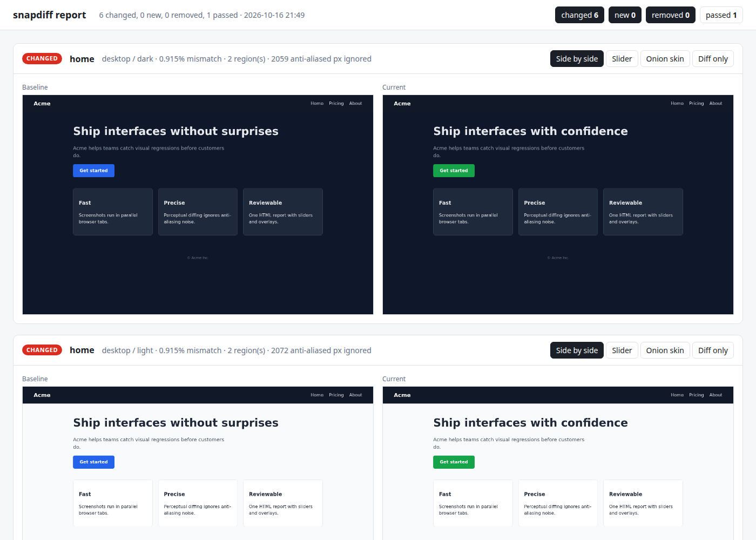Open the light baseline screenshot thumbnail
This screenshot has width=756, height=540.
click(x=198, y=463)
